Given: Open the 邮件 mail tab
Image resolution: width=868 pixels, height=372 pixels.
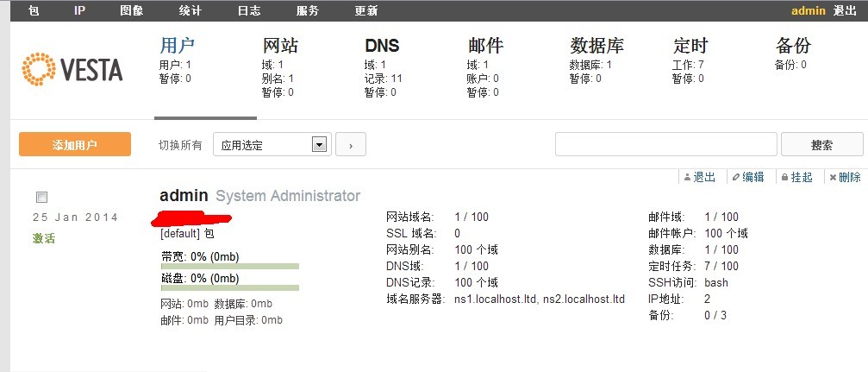Looking at the screenshot, I should click(485, 46).
